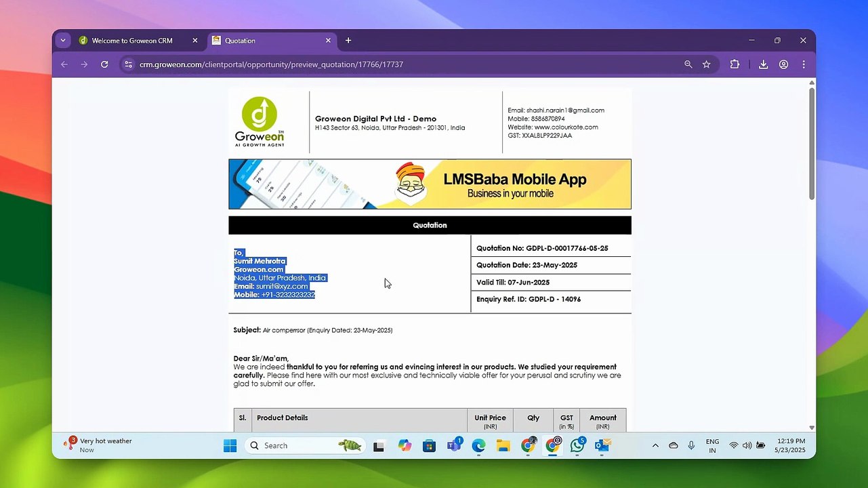The height and width of the screenshot is (488, 868).
Task: Go forward in browser history
Action: [x=84, y=64]
